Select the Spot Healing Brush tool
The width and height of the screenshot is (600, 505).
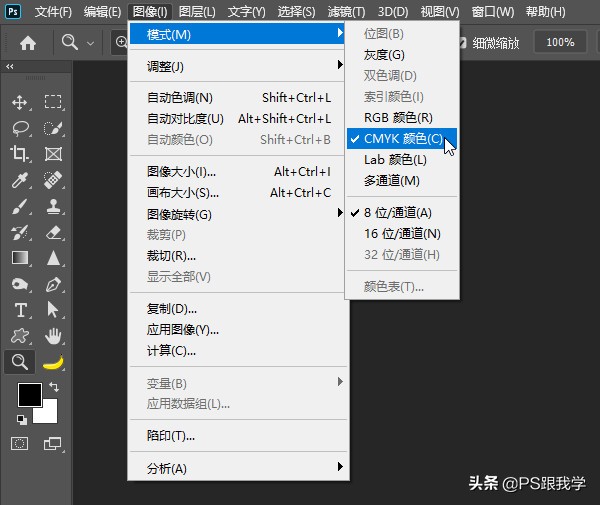[53, 180]
